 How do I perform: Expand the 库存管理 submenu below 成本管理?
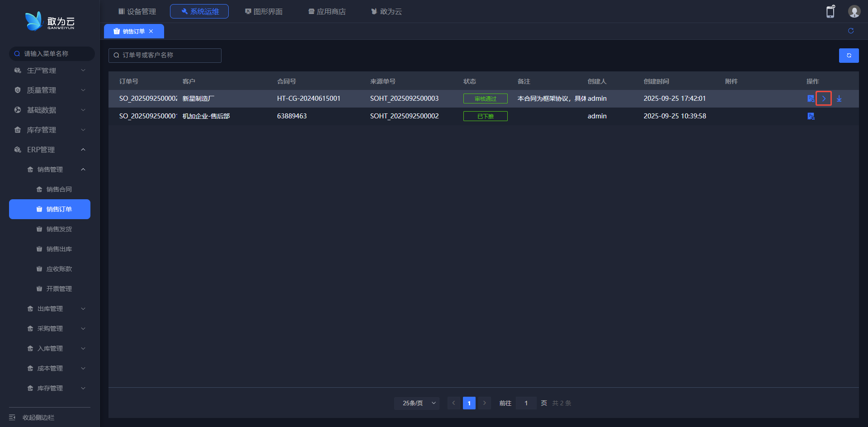pyautogui.click(x=50, y=388)
